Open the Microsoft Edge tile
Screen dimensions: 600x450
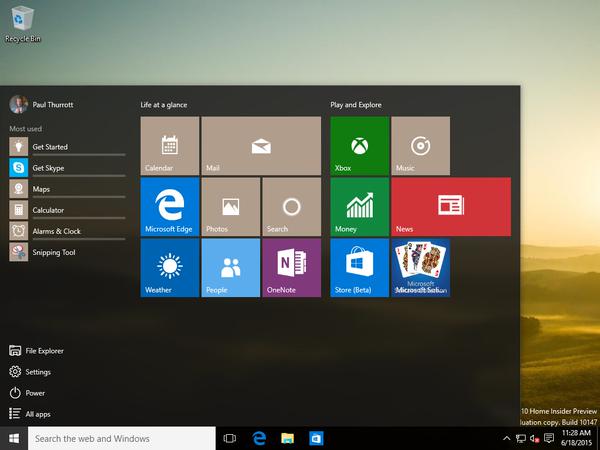pos(170,207)
